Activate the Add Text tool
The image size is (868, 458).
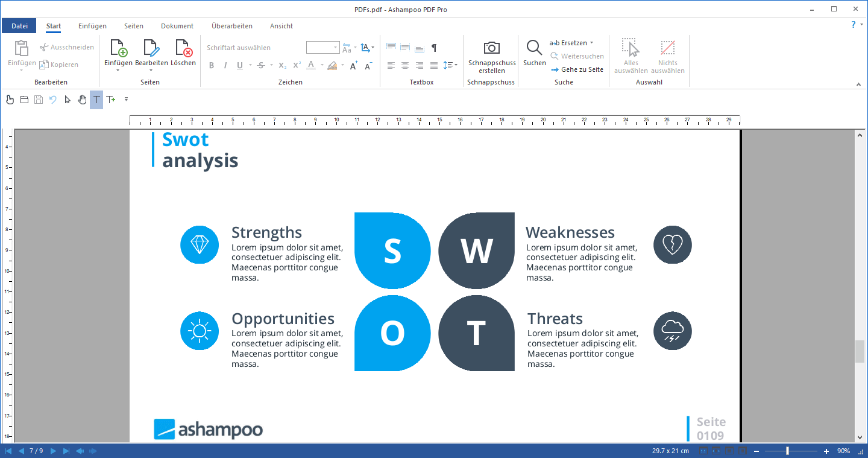pyautogui.click(x=110, y=100)
